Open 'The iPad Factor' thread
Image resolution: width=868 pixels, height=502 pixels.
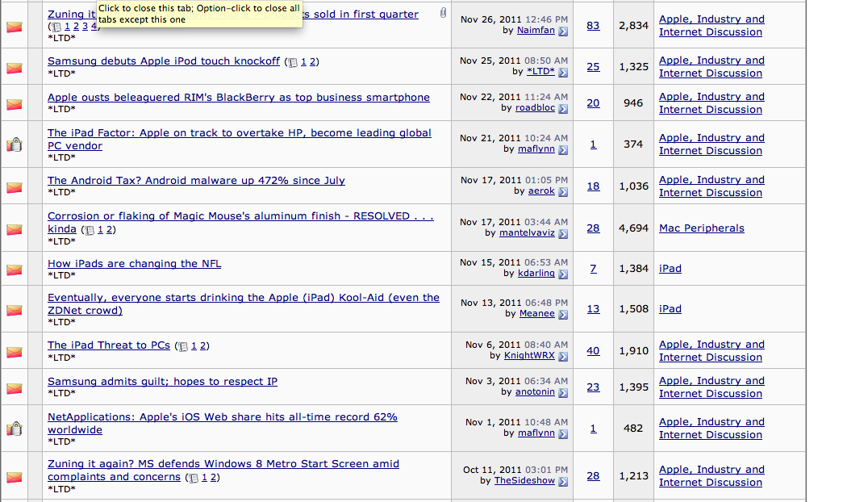pos(239,139)
